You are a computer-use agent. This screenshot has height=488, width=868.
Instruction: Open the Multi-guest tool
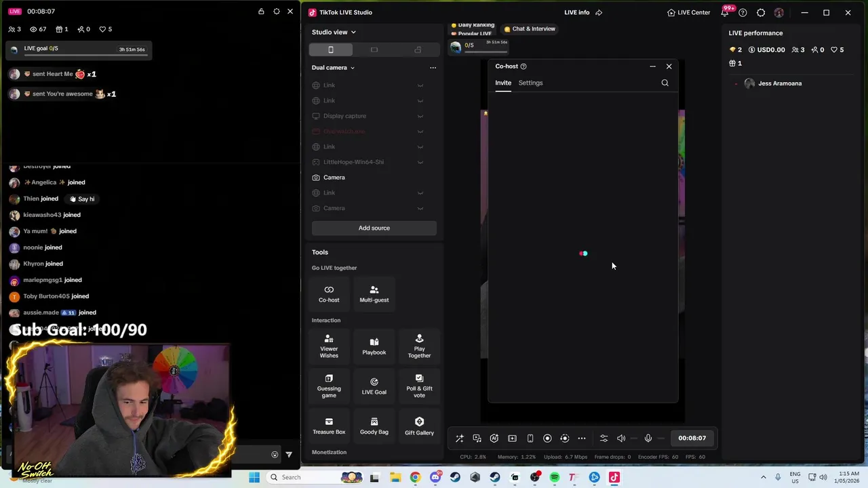point(374,294)
